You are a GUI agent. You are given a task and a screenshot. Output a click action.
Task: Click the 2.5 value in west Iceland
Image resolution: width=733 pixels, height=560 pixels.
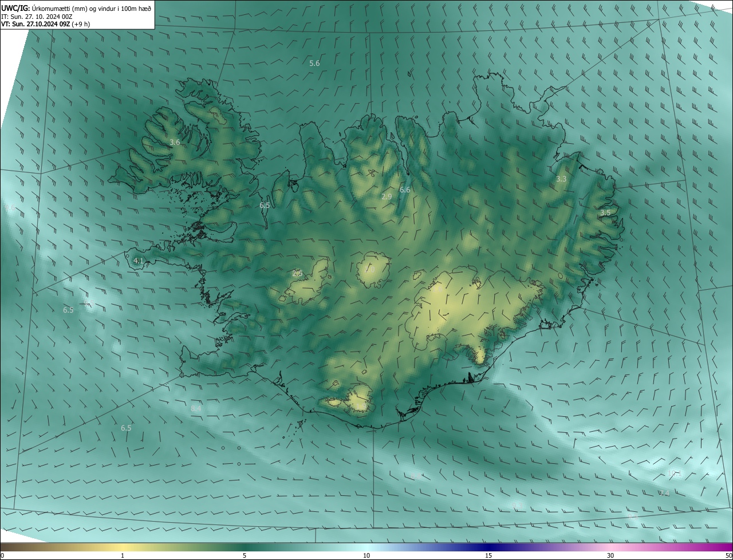(297, 273)
